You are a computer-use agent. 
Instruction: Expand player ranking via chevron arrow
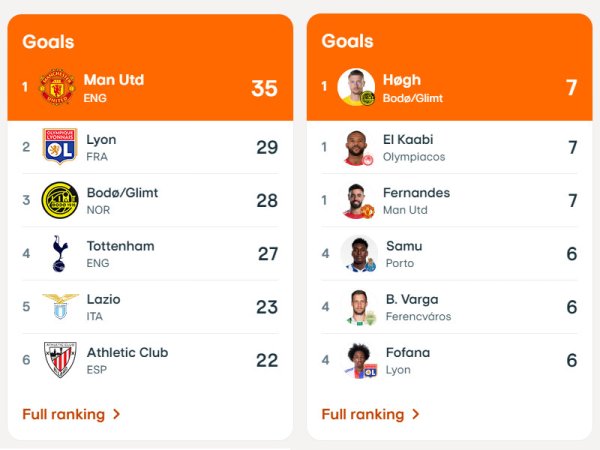416,414
